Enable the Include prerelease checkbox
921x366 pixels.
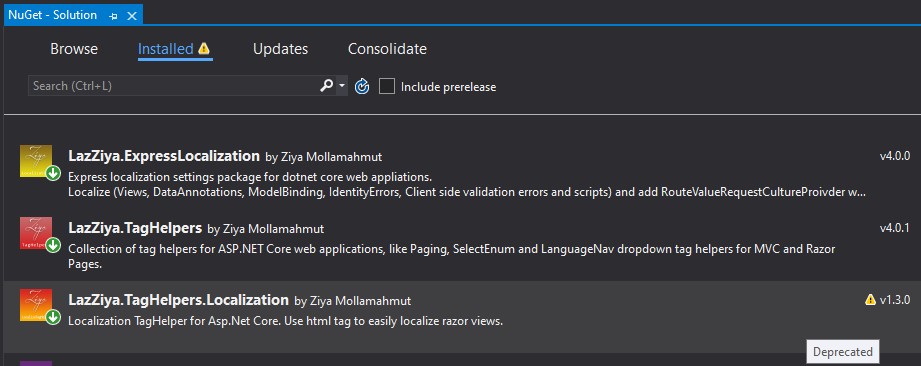tap(386, 86)
